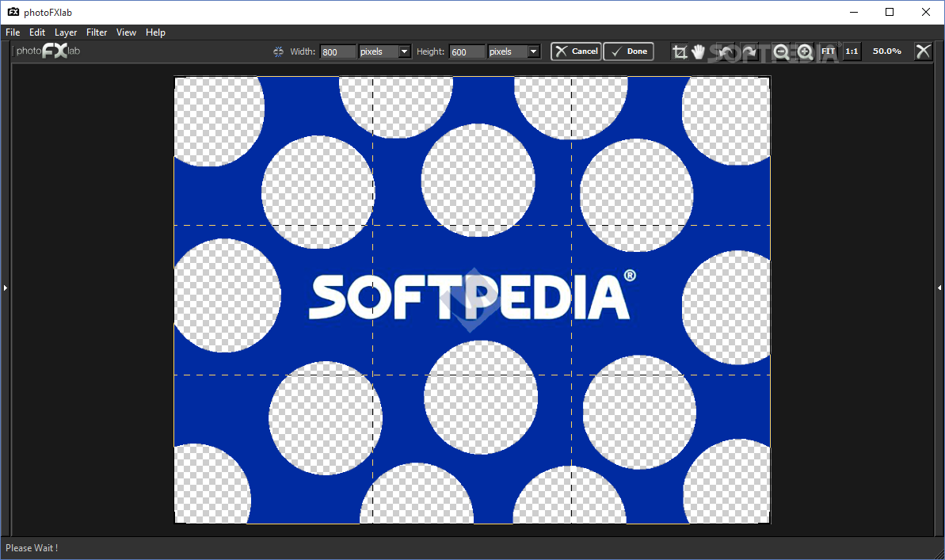
Task: Click the Height input field
Action: (467, 51)
